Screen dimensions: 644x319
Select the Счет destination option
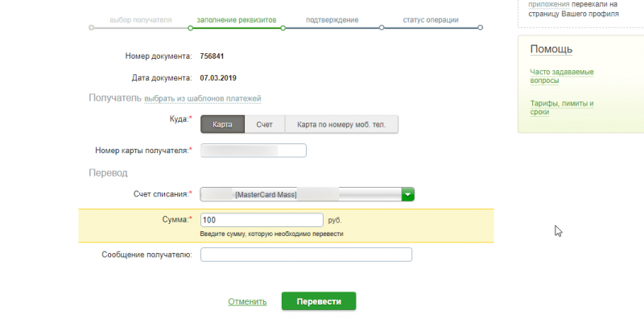click(x=265, y=125)
